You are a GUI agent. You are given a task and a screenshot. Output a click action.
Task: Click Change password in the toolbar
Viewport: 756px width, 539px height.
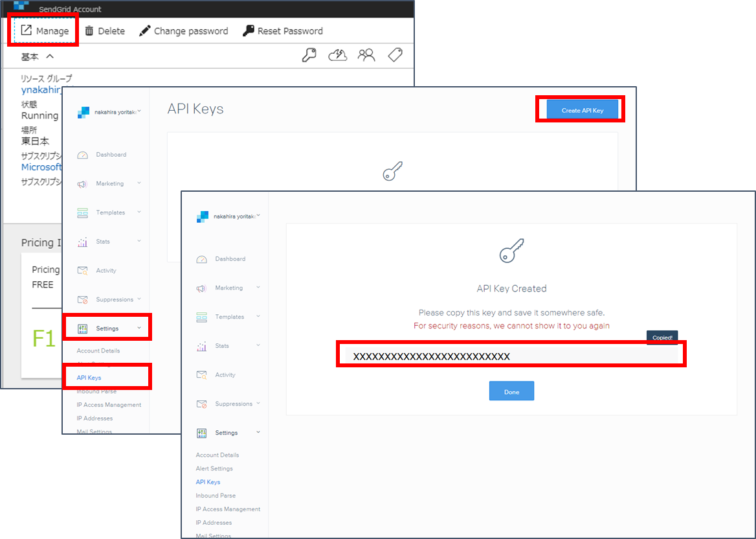[x=183, y=31]
